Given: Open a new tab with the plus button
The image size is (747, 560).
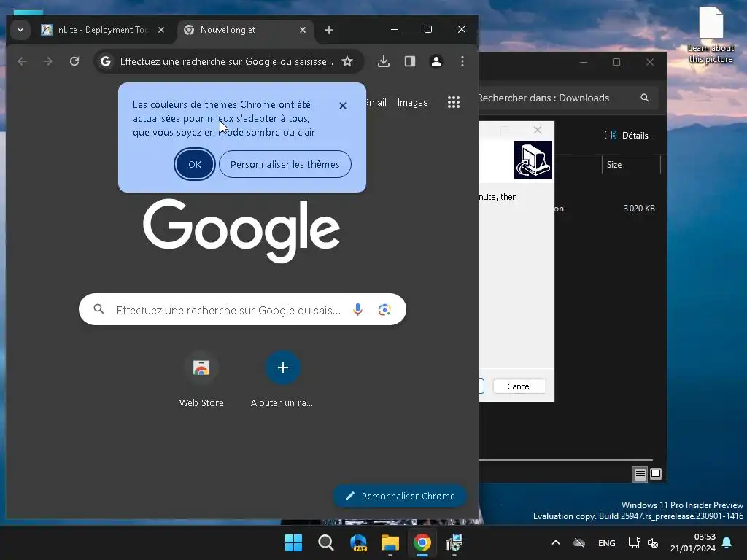Looking at the screenshot, I should (x=329, y=30).
